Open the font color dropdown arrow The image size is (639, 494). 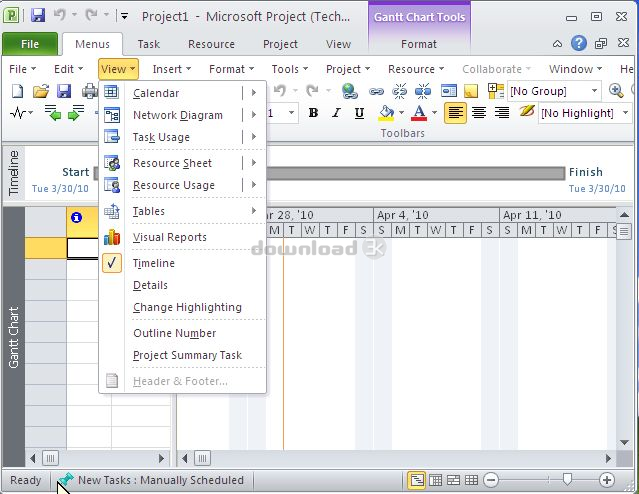click(434, 113)
